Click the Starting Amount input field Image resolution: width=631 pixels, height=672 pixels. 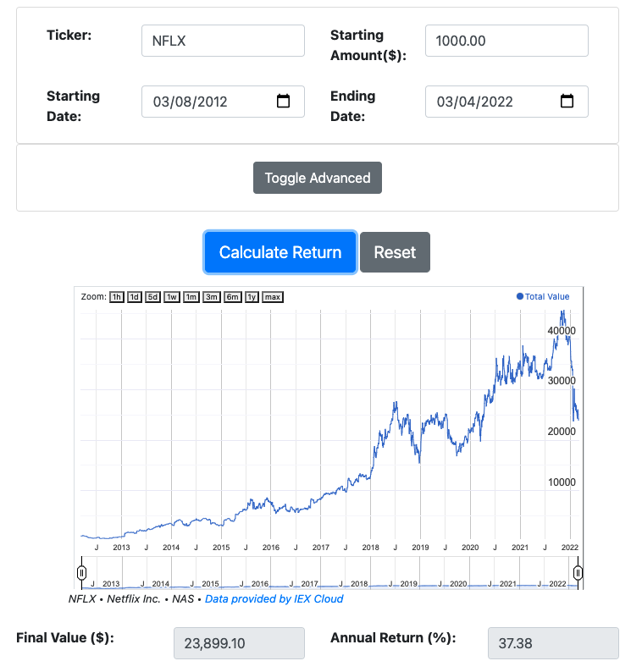click(x=506, y=41)
